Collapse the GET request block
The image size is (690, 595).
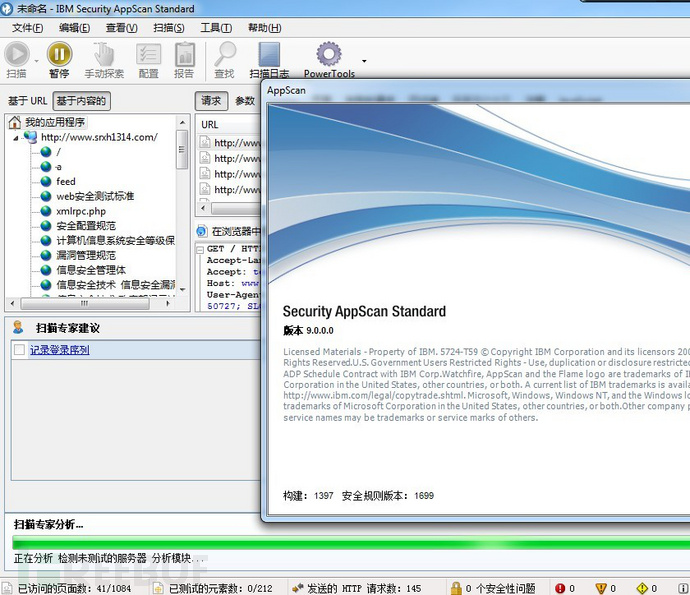(x=199, y=250)
